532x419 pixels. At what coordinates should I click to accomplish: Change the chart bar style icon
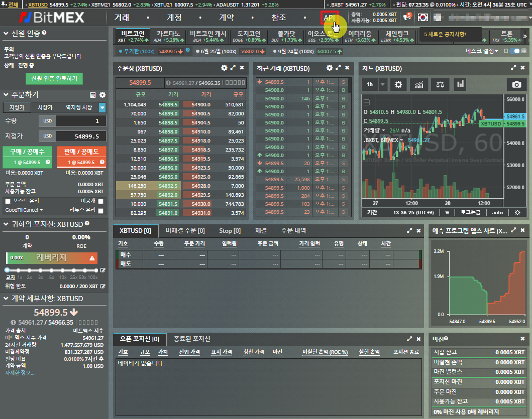pos(460,84)
